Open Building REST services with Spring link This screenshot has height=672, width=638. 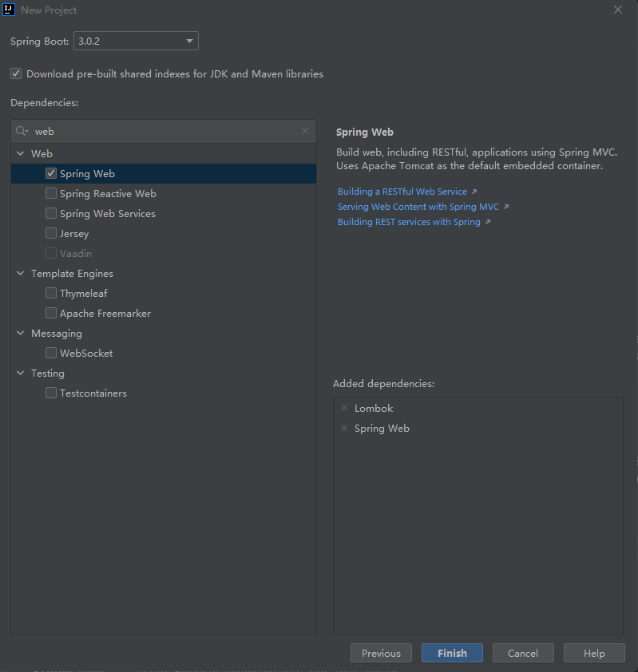[409, 222]
